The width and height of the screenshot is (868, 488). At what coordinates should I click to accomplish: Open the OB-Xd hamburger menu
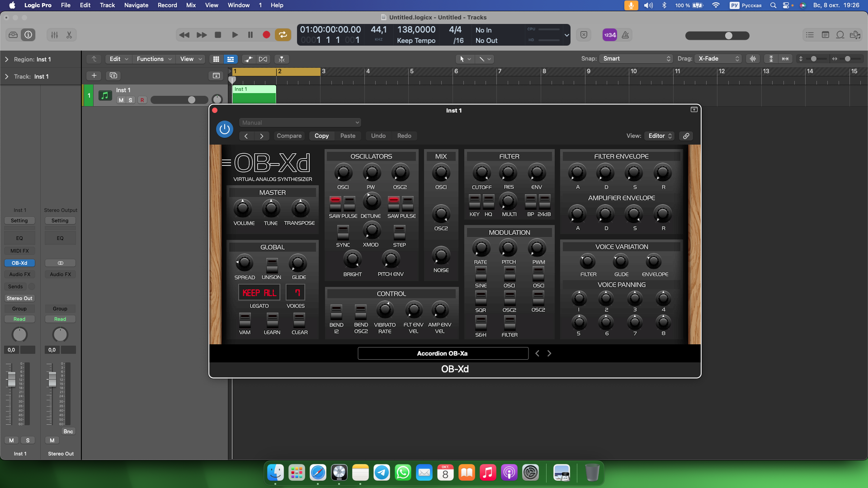(226, 163)
